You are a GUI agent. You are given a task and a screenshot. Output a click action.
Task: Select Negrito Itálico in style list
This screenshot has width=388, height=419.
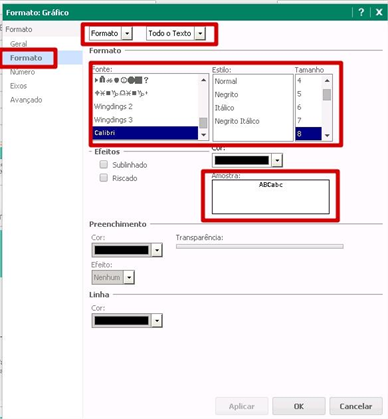pyautogui.click(x=237, y=121)
